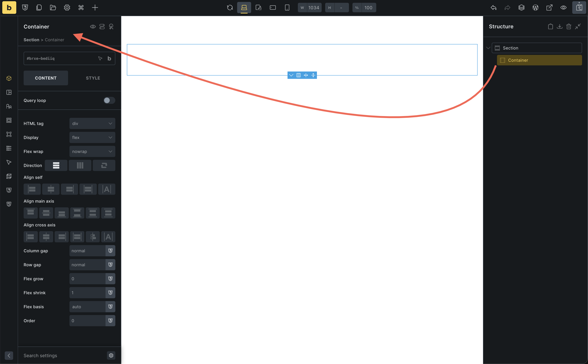Image resolution: width=588 pixels, height=364 pixels.
Task: Select the desktop breakpoint icon
Action: (244, 8)
